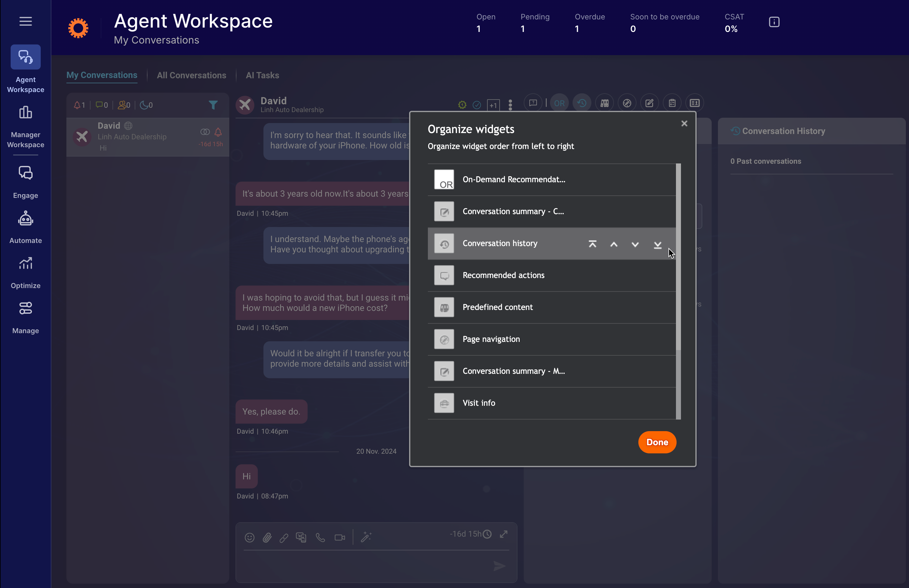Send the message with arrow button
This screenshot has height=588, width=909.
pyautogui.click(x=499, y=566)
